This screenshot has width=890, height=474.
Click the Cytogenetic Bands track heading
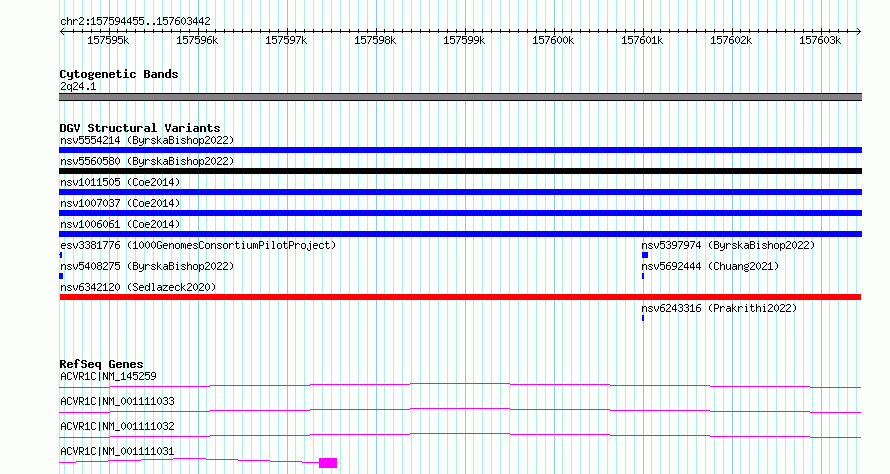[119, 74]
